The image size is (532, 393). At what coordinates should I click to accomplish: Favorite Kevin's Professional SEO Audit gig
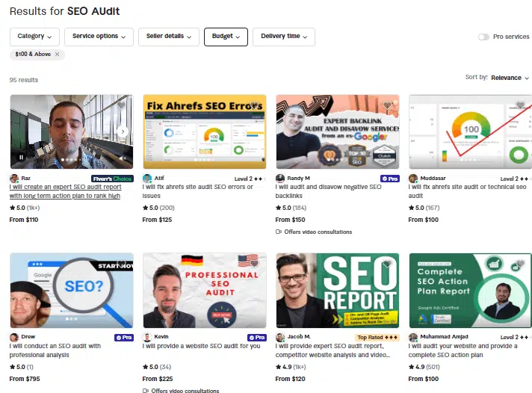pos(254,264)
